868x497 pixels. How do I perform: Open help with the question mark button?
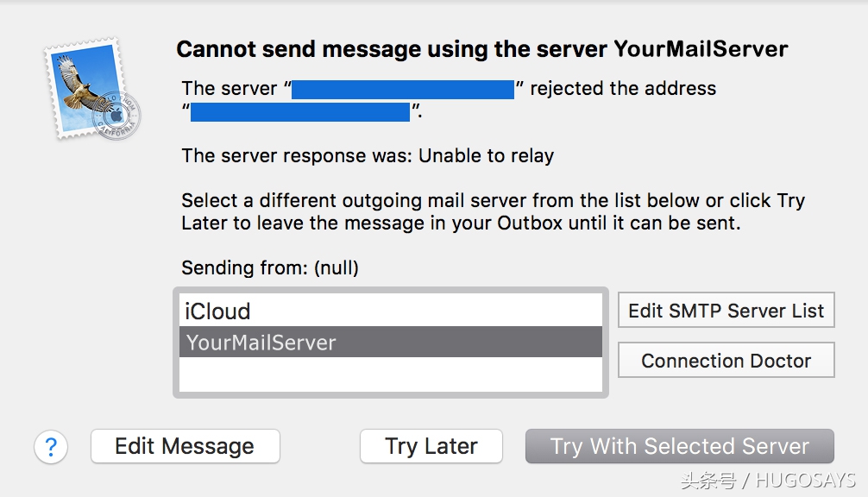[x=51, y=447]
